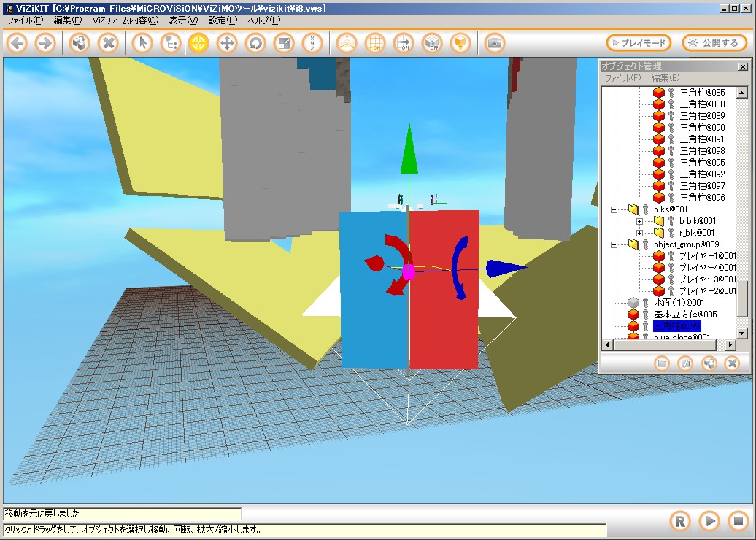Choose the scale resize tool
The image size is (756, 540).
(x=283, y=43)
